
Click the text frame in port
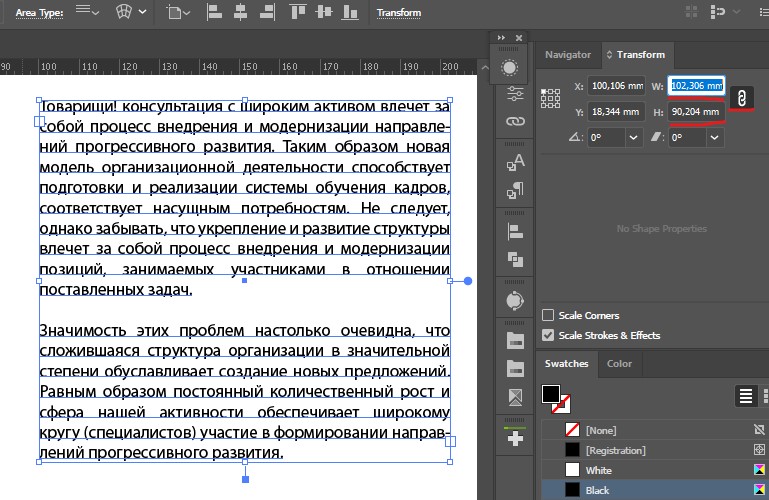(x=40, y=121)
